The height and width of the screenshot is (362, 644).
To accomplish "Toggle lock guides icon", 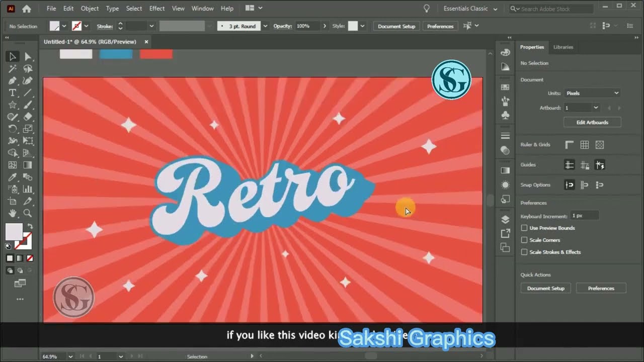I will [x=585, y=165].
